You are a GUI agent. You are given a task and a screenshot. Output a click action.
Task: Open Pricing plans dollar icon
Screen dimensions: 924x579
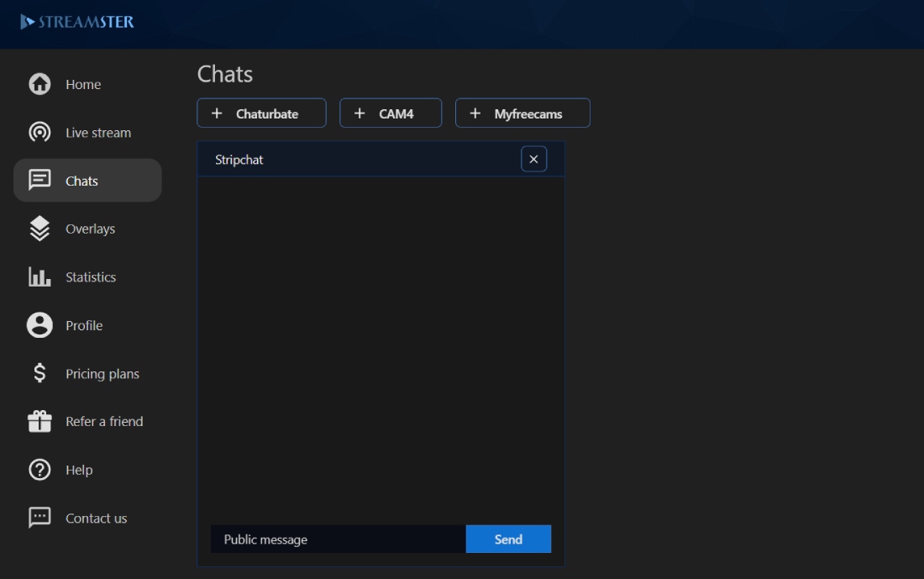point(40,373)
